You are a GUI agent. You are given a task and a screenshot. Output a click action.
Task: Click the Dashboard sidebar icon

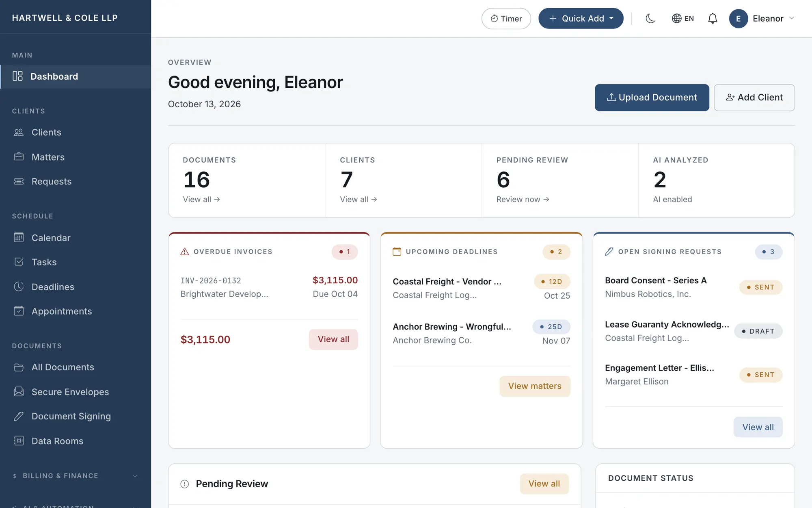[17, 76]
